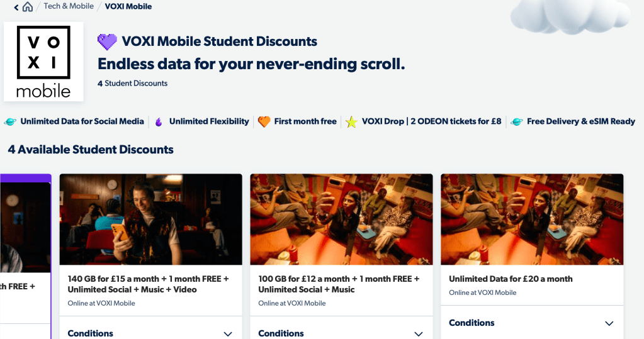Expand Conditions for Unlimited Data deal

[x=609, y=323]
